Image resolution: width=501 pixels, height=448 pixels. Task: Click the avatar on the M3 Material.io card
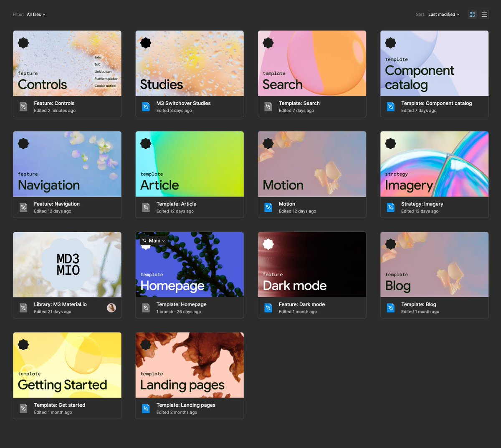coord(111,308)
